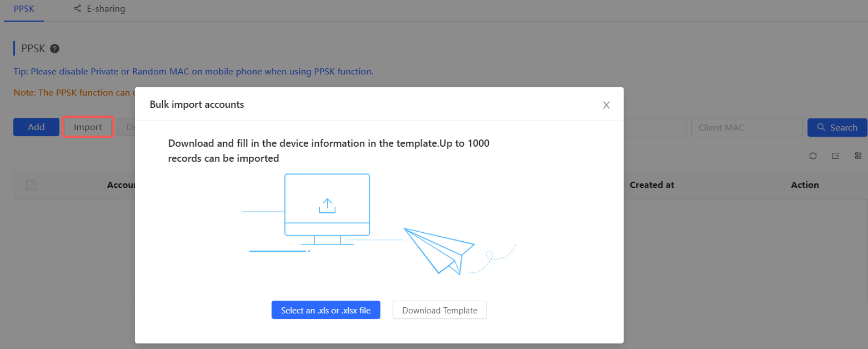Viewport: 868px width, 349px height.
Task: Focus the Client MAC input field
Action: (746, 128)
